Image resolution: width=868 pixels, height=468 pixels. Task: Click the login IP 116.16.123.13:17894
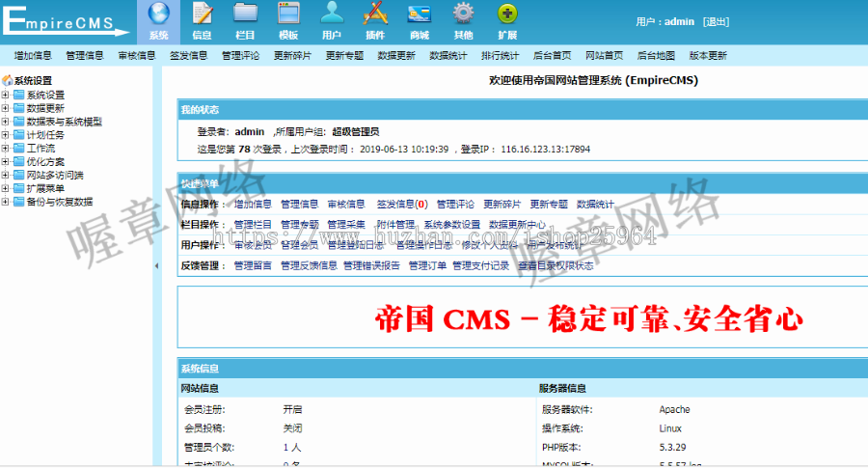pyautogui.click(x=545, y=150)
